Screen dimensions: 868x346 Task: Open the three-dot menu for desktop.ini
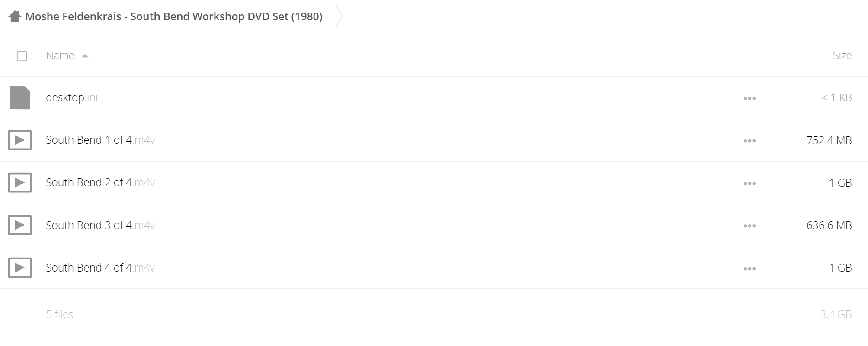point(749,98)
